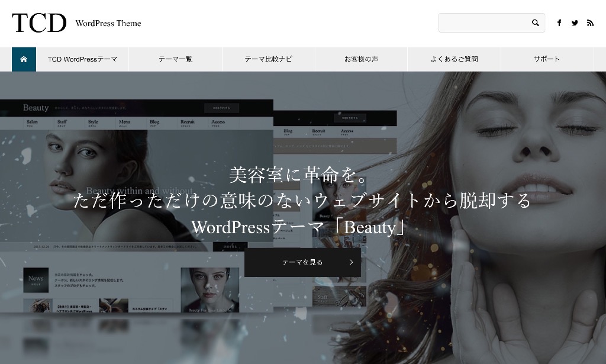606x364 pixels.
Task: Open the Twitter social icon
Action: click(575, 23)
